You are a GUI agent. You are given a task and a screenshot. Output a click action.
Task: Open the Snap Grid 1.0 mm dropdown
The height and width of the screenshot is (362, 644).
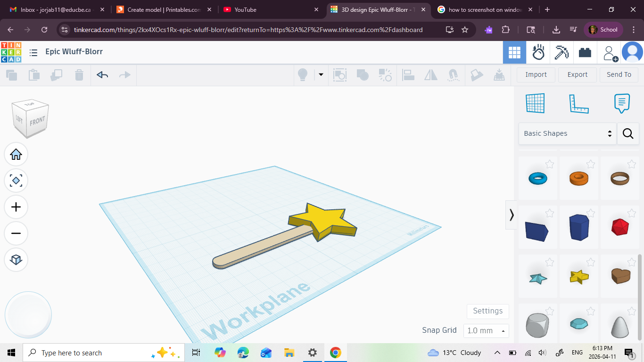(486, 330)
